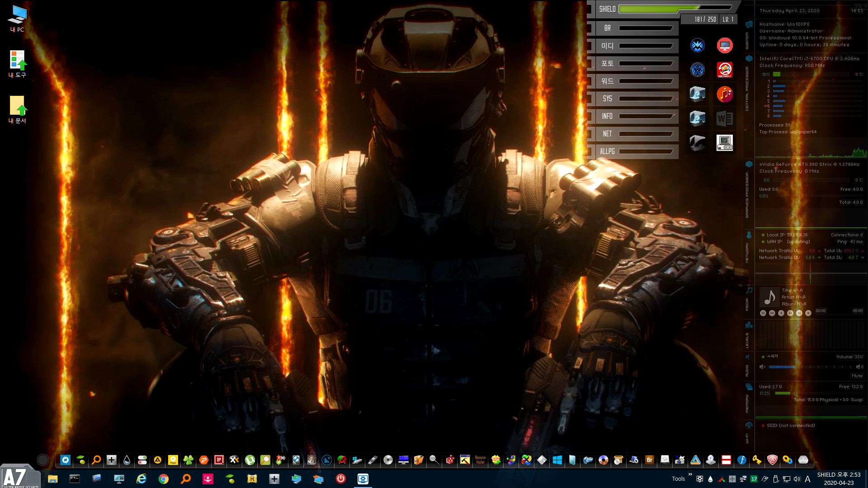
Task: Click Mute in the Audio widget
Action: (x=857, y=375)
